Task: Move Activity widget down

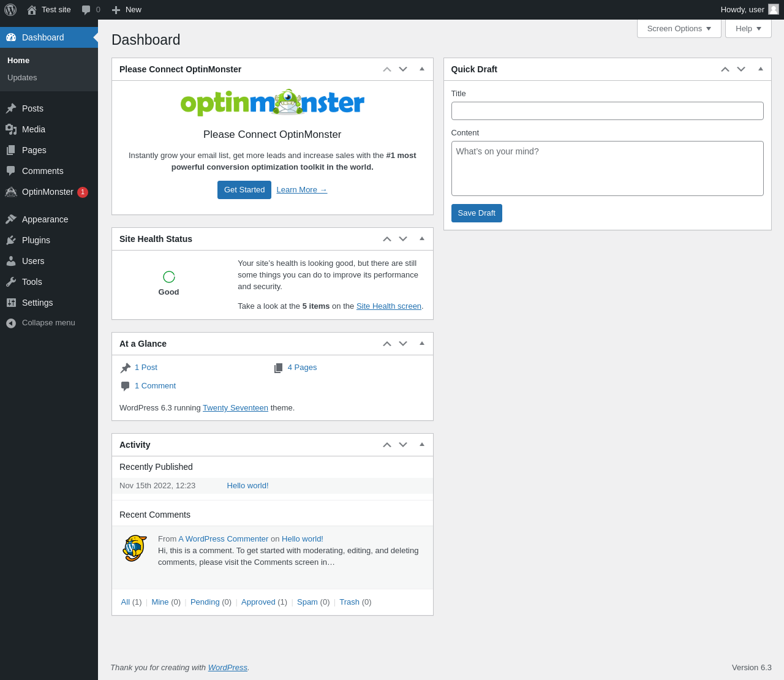Action: [403, 445]
